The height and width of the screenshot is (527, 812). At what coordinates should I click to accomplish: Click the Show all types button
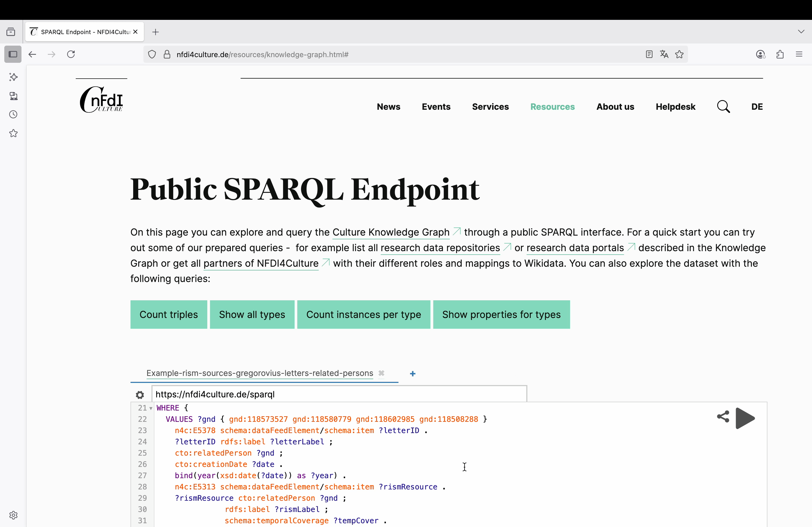click(252, 314)
